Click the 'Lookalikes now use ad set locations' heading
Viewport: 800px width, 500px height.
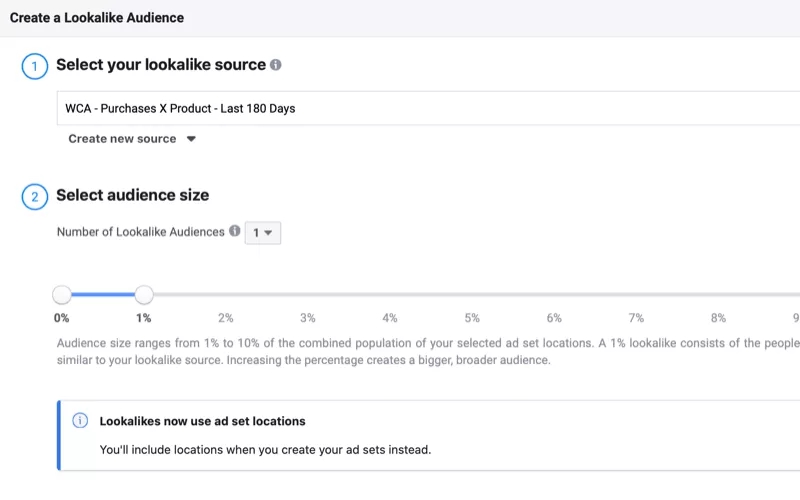pos(203,421)
